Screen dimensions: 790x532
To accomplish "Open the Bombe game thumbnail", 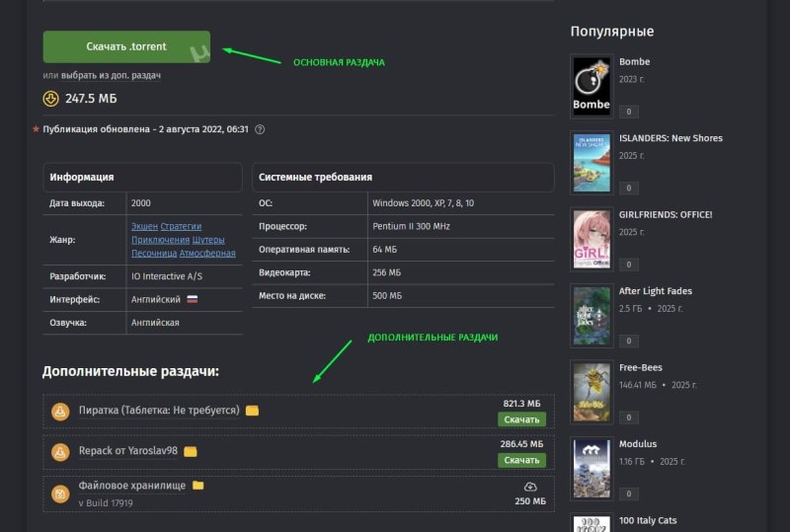I will pos(592,84).
